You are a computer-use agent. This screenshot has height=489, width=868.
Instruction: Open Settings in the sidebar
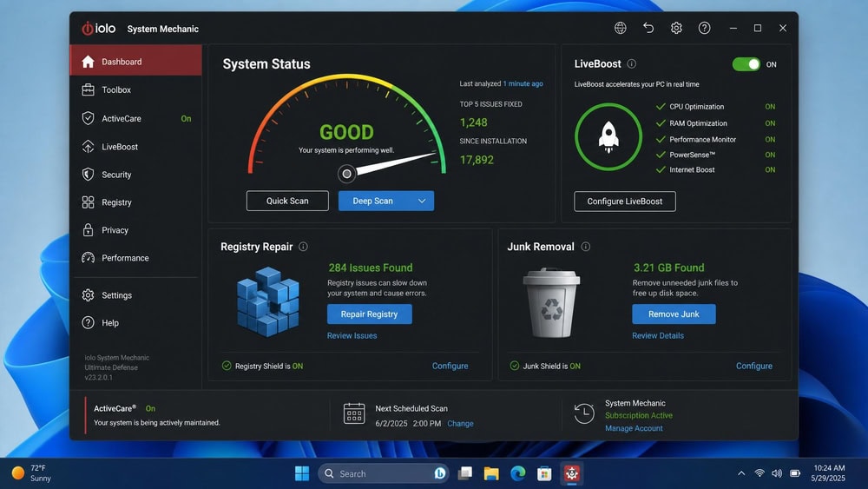click(135, 295)
